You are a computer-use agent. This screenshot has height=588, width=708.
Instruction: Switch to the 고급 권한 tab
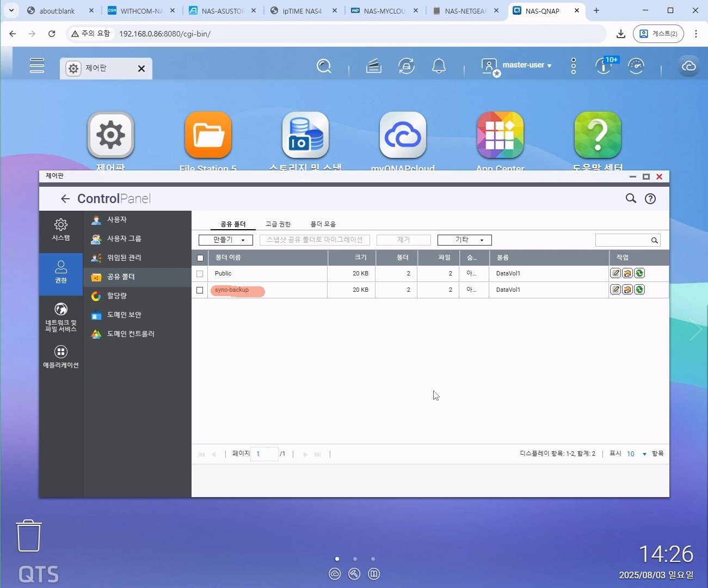coord(278,224)
